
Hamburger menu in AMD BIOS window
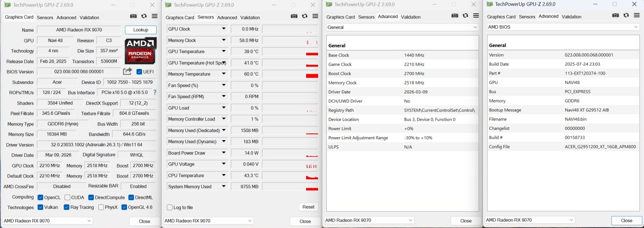click(x=637, y=15)
